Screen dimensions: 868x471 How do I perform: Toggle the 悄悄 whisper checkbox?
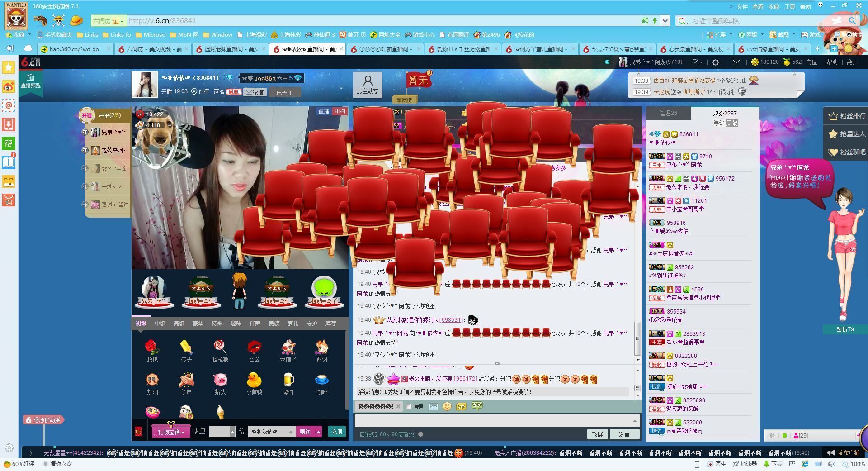pos(408,406)
